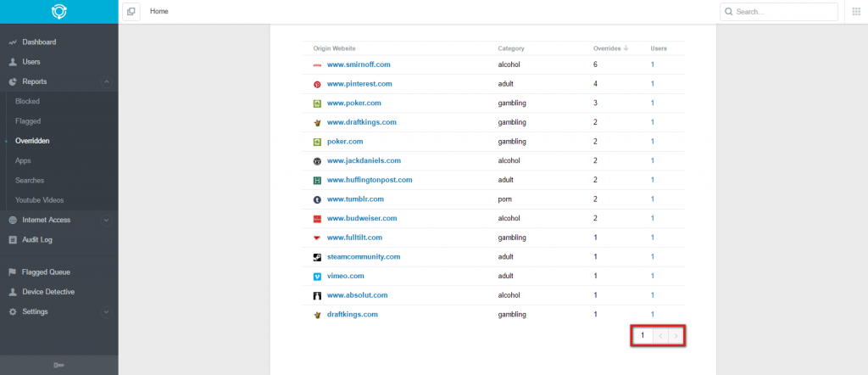Expand the Settings chevron
The height and width of the screenshot is (375, 868).
107,312
